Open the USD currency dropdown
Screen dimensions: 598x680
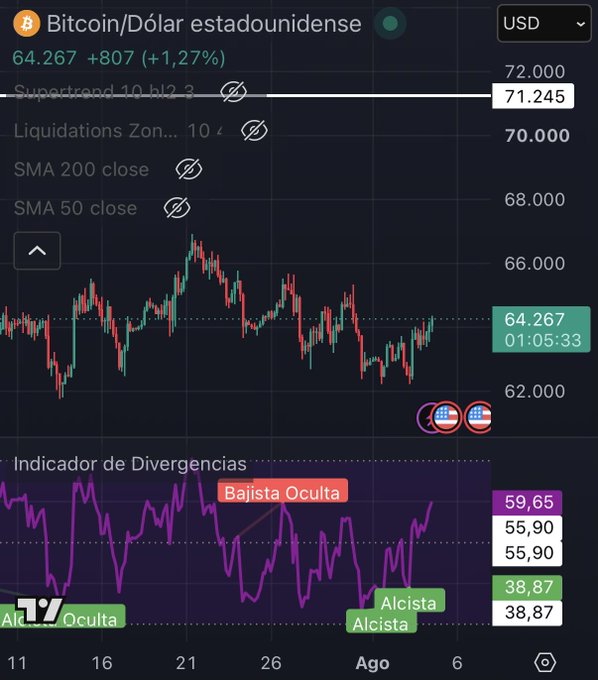(544, 23)
